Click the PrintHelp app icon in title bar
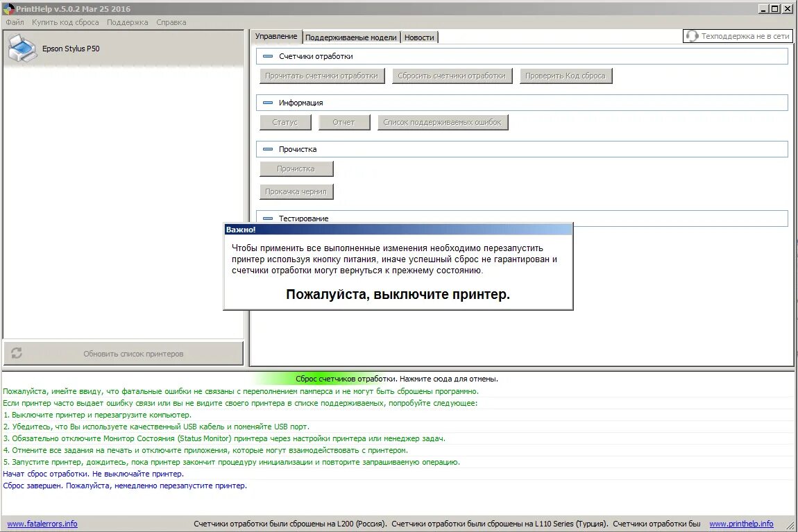798x532 pixels. [x=8, y=8]
